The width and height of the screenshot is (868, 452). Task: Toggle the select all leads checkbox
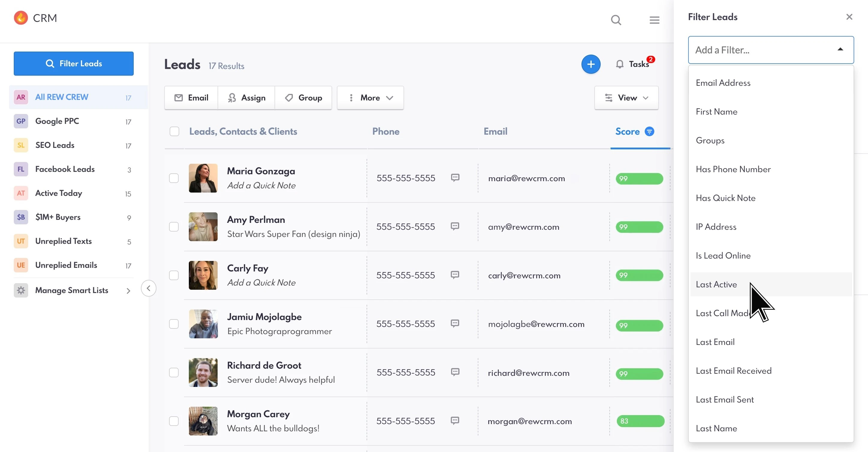174,131
